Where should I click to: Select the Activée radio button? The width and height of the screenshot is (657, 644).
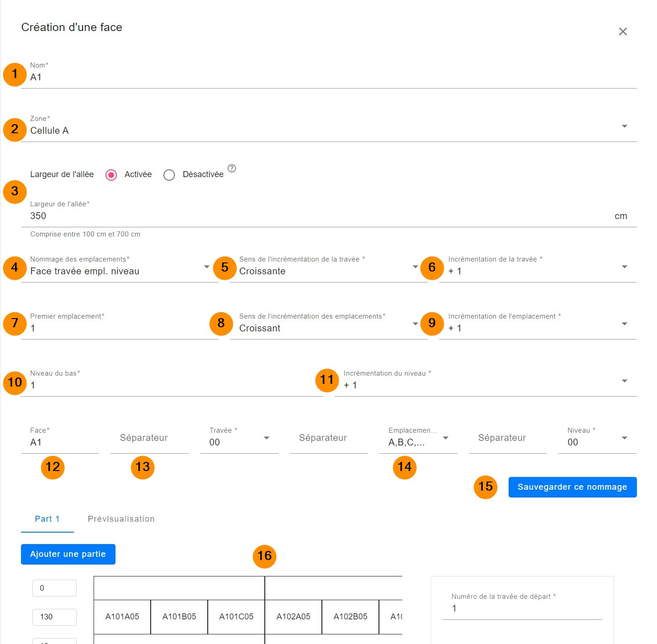coord(111,175)
